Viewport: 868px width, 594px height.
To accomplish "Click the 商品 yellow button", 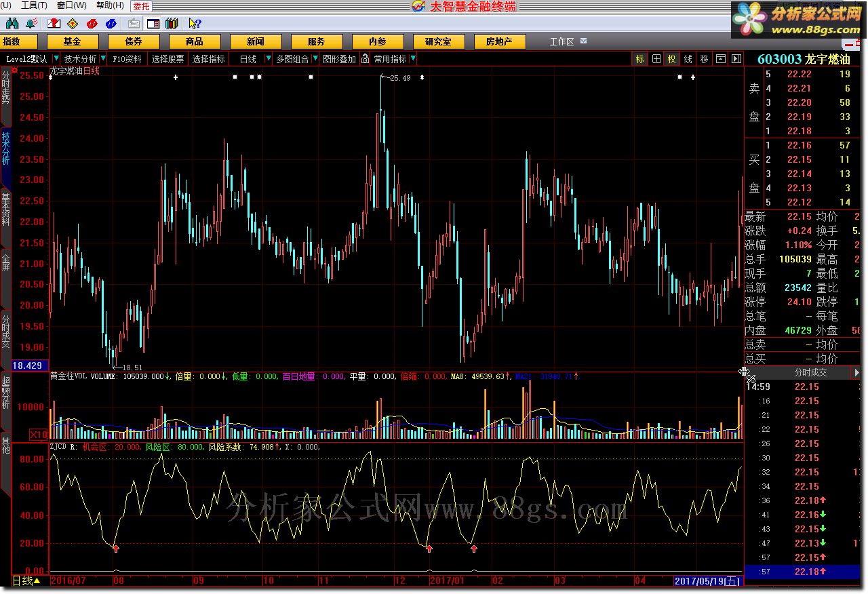I will click(x=195, y=42).
